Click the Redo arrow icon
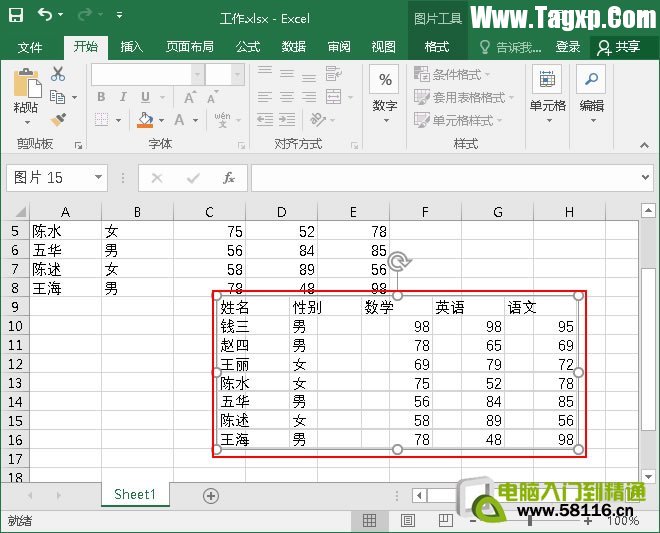This screenshot has height=533, width=660. pos(85,15)
